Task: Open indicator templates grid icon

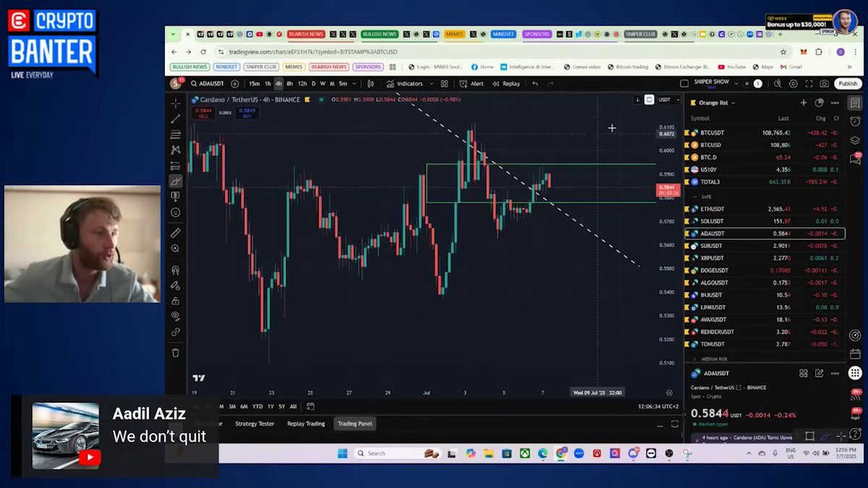Action: [446, 84]
